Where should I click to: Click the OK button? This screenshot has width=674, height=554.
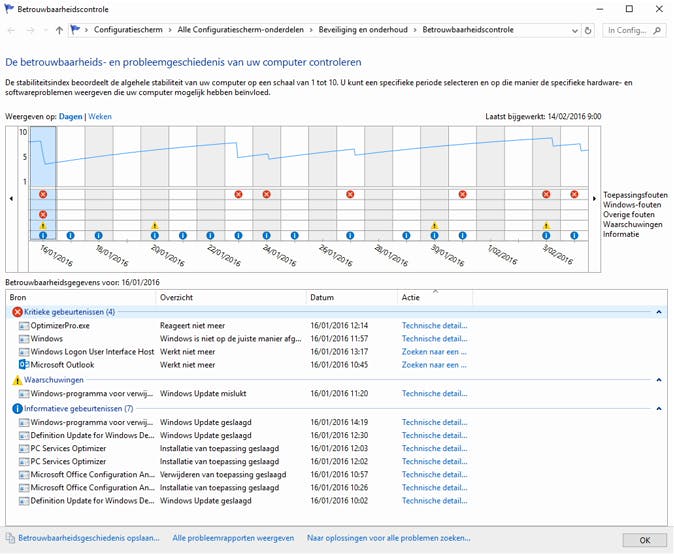pyautogui.click(x=645, y=540)
